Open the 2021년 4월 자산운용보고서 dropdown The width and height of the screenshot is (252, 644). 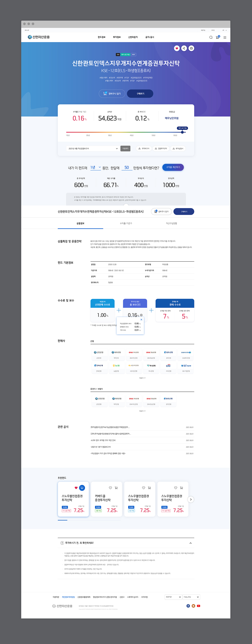(x=93, y=149)
